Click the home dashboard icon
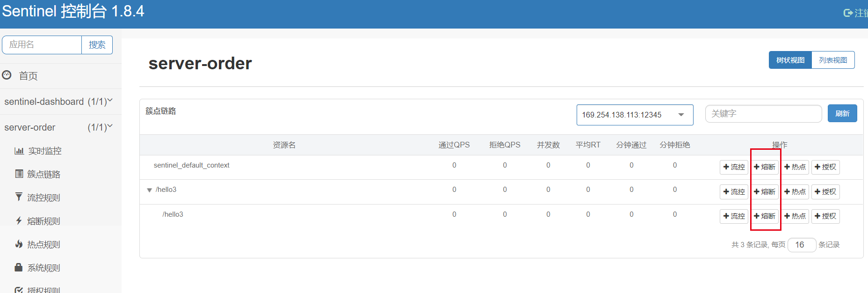 [7, 75]
